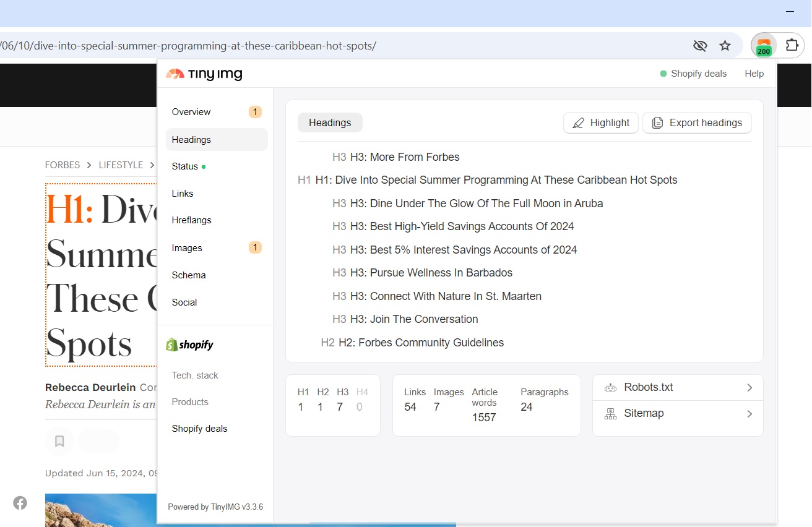Screen dimensions: 812x527
Task: Click the Export headings button
Action: 697,122
